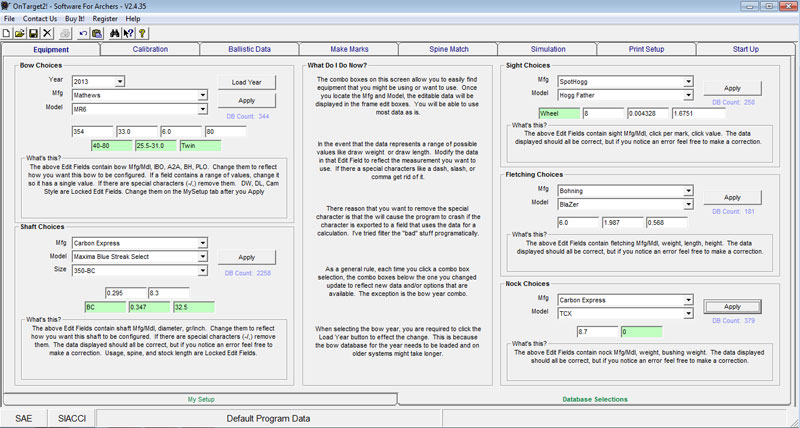Click the fletching length field 1.987

click(x=622, y=223)
